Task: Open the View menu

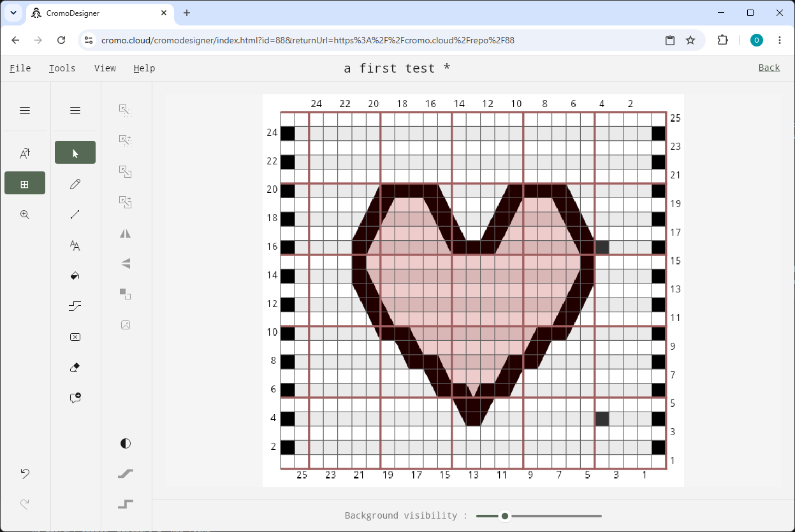Action: pos(105,68)
